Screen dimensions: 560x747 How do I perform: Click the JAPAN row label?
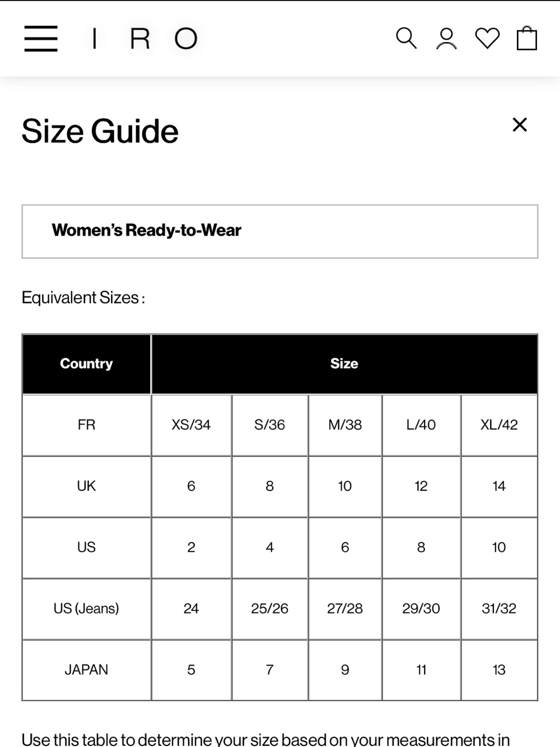pyautogui.click(x=86, y=670)
